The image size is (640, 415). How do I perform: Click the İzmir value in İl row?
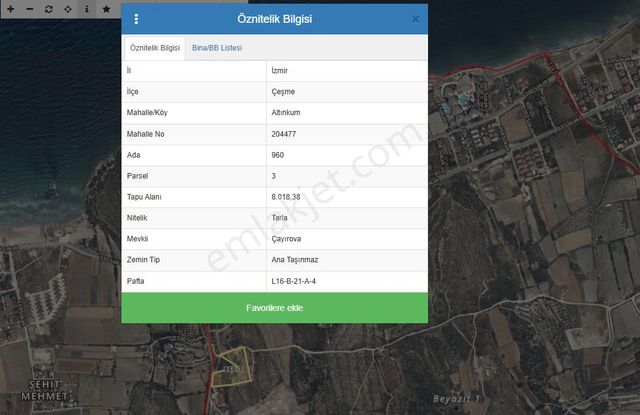coord(281,71)
